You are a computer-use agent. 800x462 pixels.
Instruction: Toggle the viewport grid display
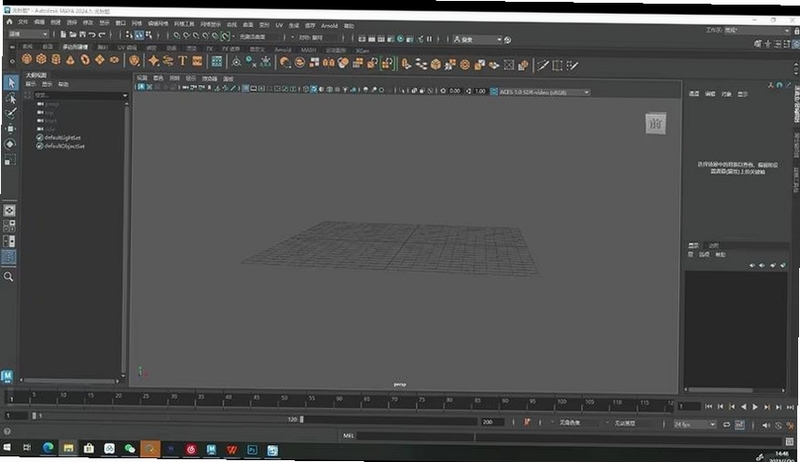pos(245,89)
